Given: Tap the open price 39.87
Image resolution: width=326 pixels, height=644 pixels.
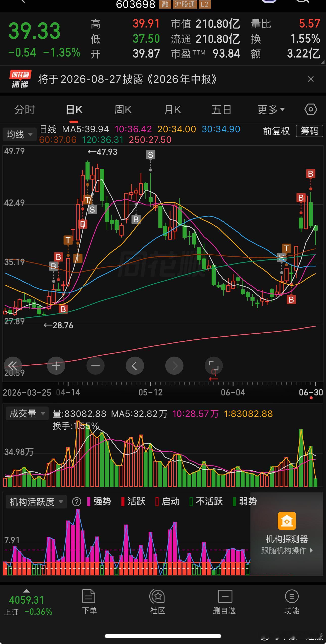Looking at the screenshot, I should click(x=146, y=53).
